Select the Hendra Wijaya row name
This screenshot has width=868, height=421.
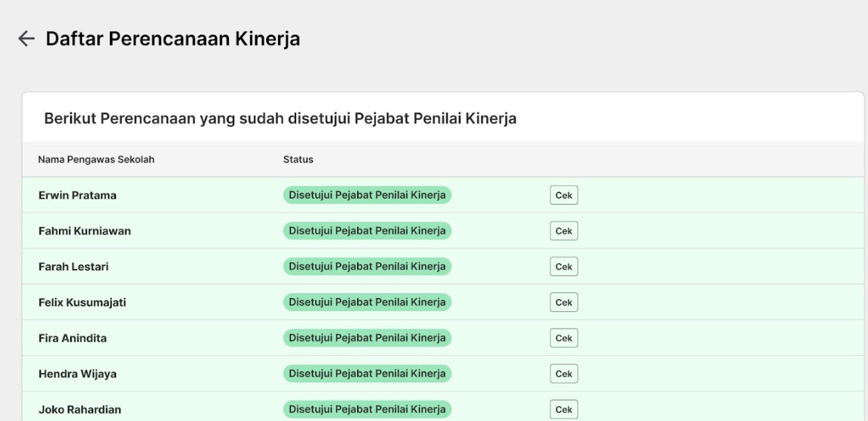tap(77, 374)
